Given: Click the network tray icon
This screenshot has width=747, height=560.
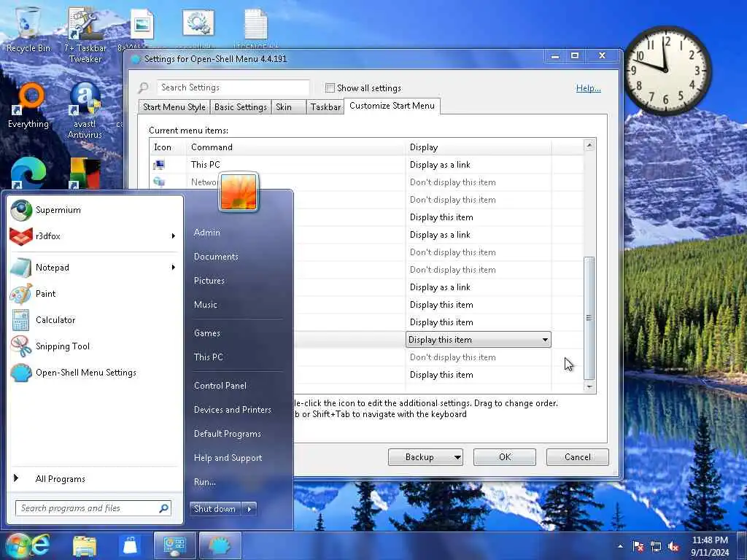Looking at the screenshot, I should click(656, 547).
